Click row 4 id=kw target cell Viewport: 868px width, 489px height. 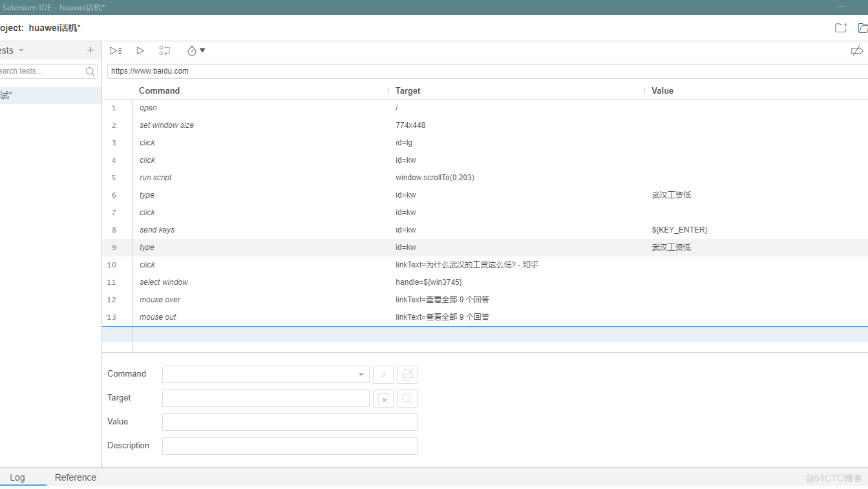pyautogui.click(x=406, y=160)
